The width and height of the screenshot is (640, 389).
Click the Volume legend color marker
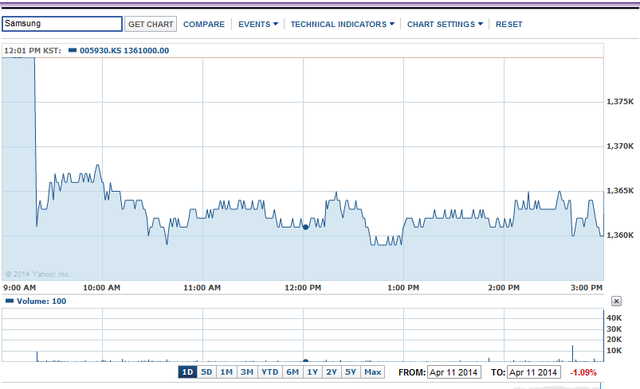9,301
